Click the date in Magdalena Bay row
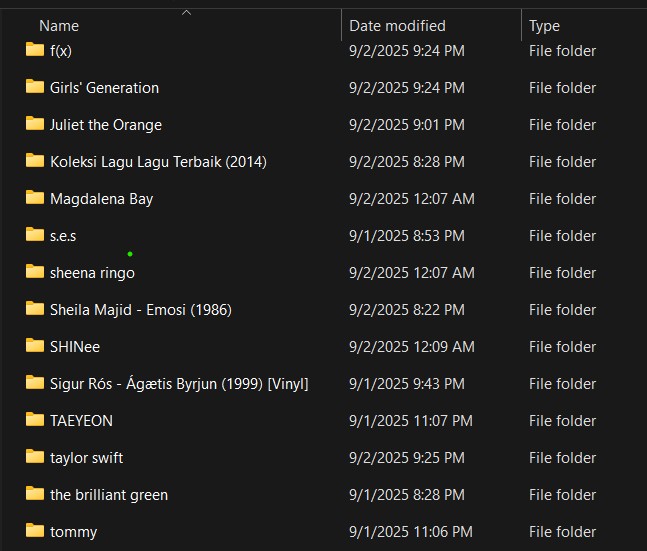This screenshot has width=647, height=551. [412, 199]
